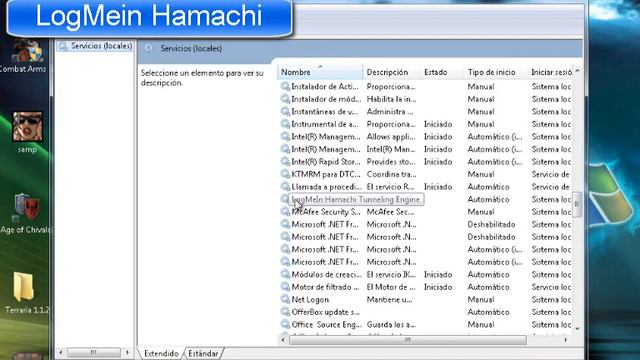Viewport: 640px width, 360px height.
Task: Select the Llamada a procedi... service name
Action: point(326,187)
